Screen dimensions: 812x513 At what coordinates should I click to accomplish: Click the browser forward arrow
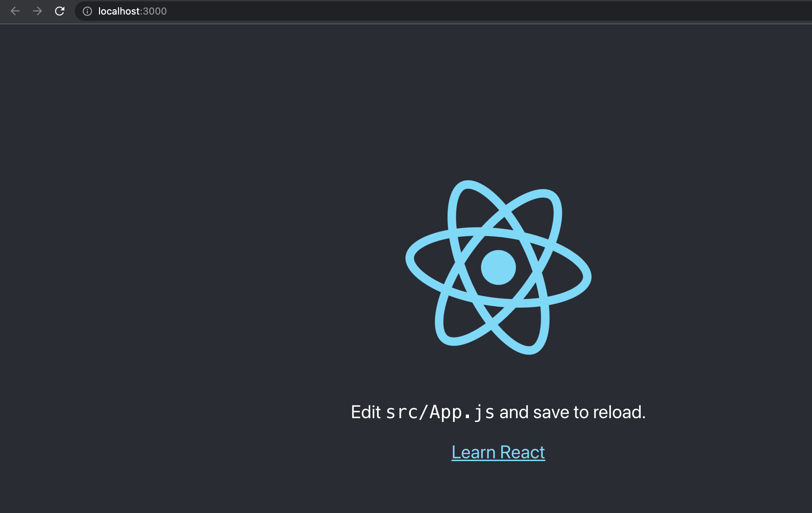37,11
